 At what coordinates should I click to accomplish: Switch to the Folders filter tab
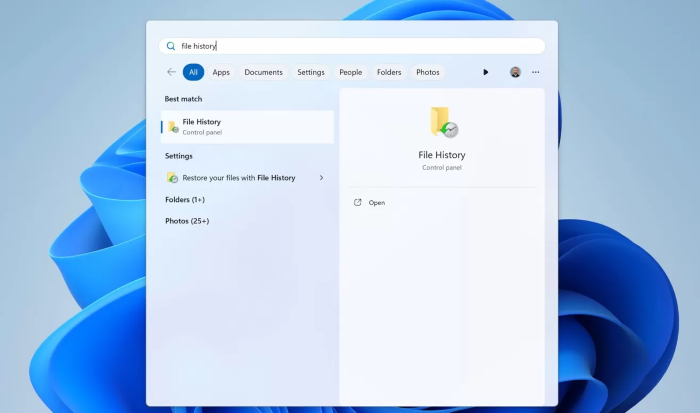[x=389, y=72]
